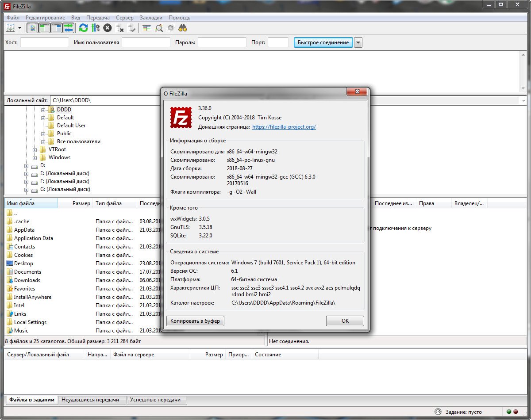Viewport: 531px width, 420px height.
Task: Click the Быстрое соединение button
Action: [x=323, y=42]
